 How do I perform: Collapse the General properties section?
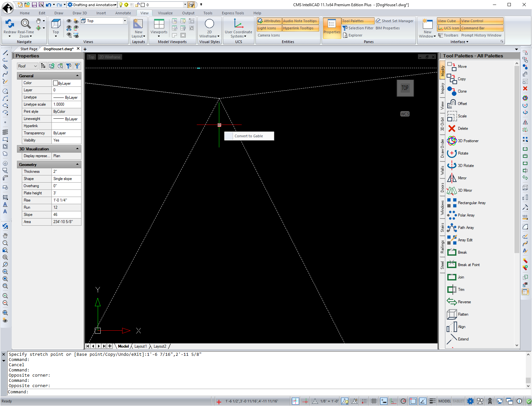tap(77, 76)
